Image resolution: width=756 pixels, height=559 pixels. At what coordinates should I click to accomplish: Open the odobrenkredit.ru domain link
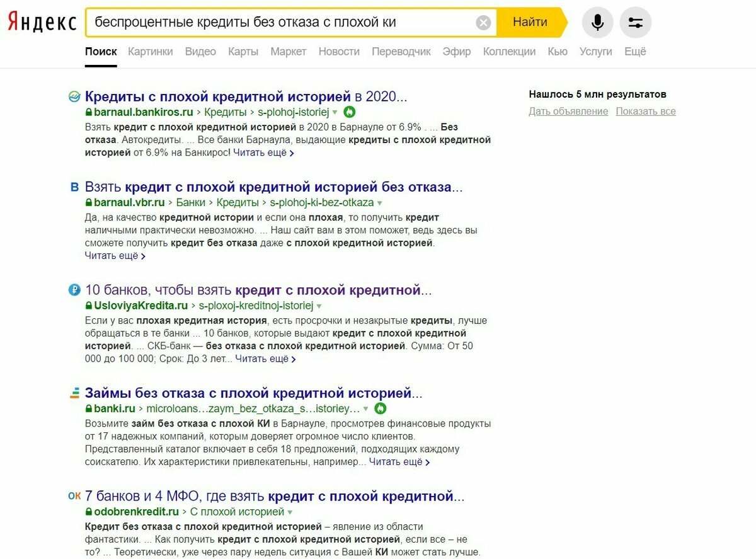click(x=137, y=512)
